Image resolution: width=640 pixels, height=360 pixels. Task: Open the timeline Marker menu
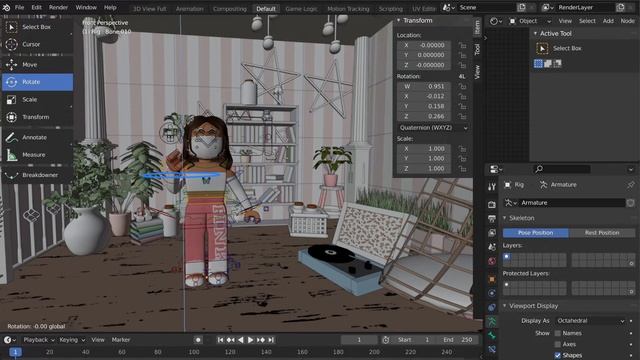tap(121, 340)
